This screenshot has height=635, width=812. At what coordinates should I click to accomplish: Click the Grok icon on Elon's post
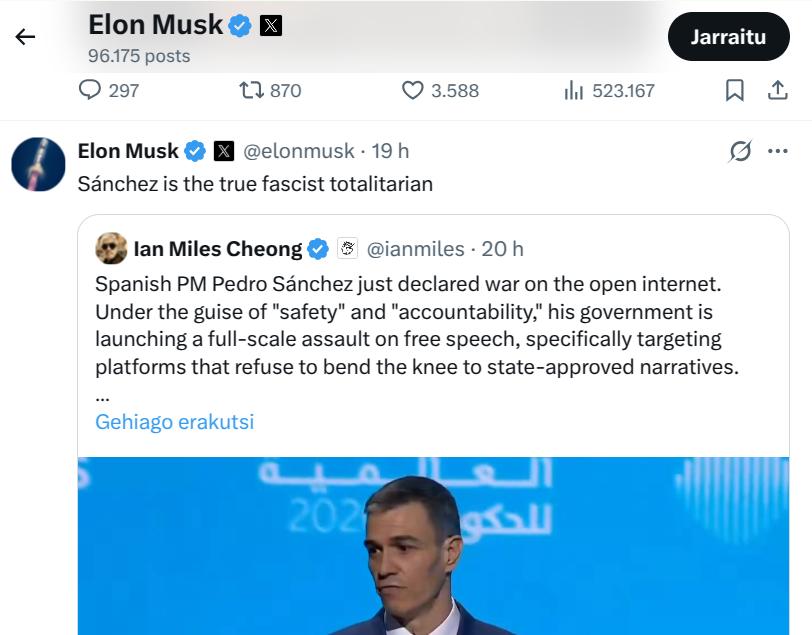click(741, 152)
